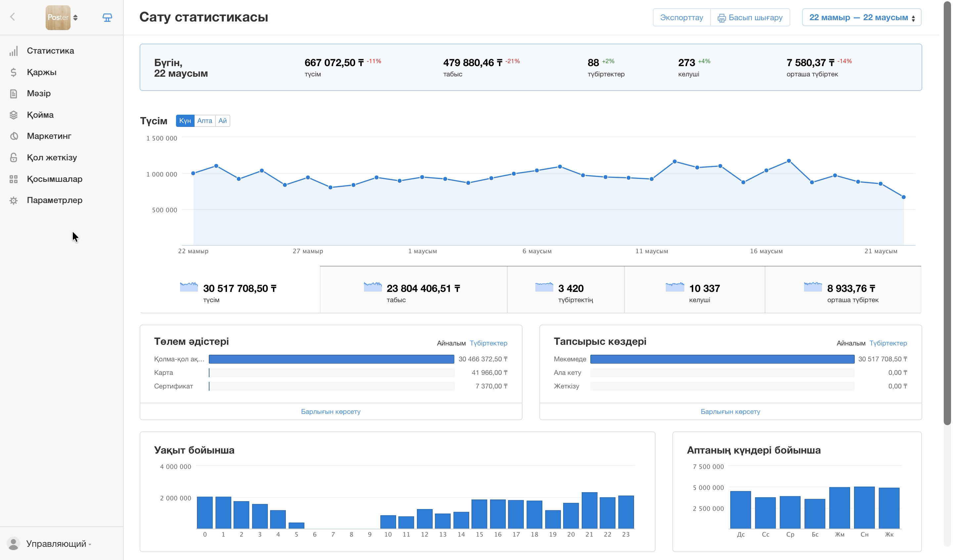This screenshot has height=560, width=953.
Task: Click the Статистика bar chart icon
Action: coord(14,51)
